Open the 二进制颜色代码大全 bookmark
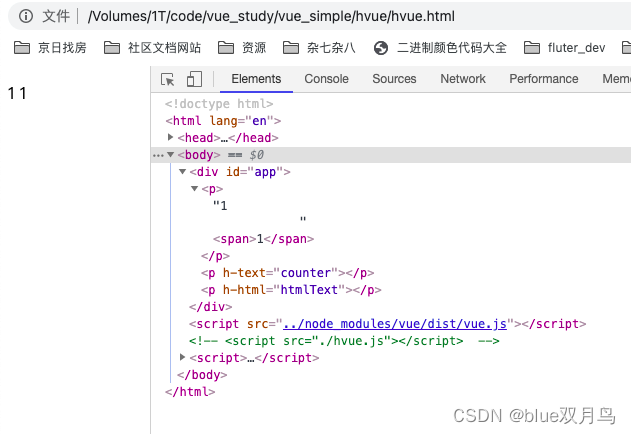The width and height of the screenshot is (631, 434). (x=440, y=48)
